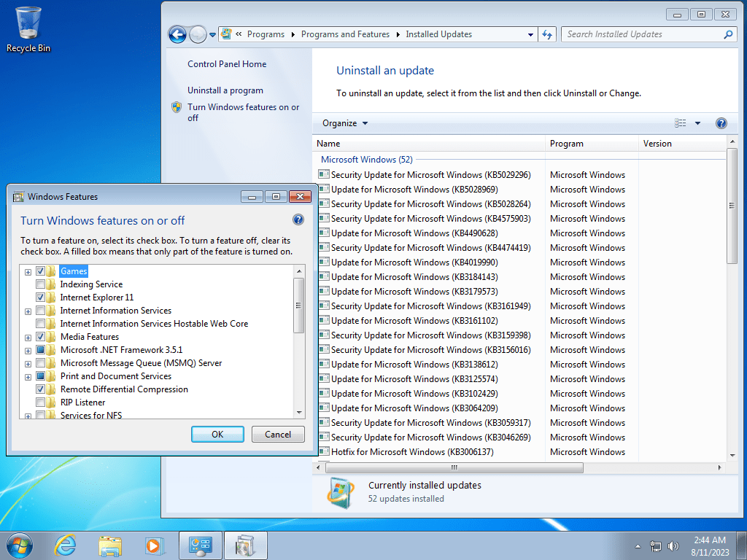The image size is (747, 560).
Task: Click Cancel in Windows Features dialog
Action: click(x=278, y=435)
